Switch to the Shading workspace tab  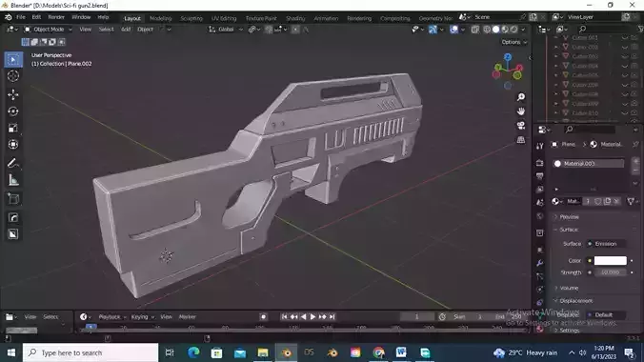pyautogui.click(x=295, y=18)
